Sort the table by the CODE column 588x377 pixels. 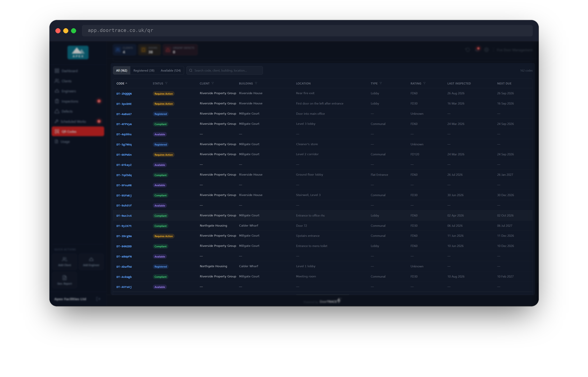(122, 83)
